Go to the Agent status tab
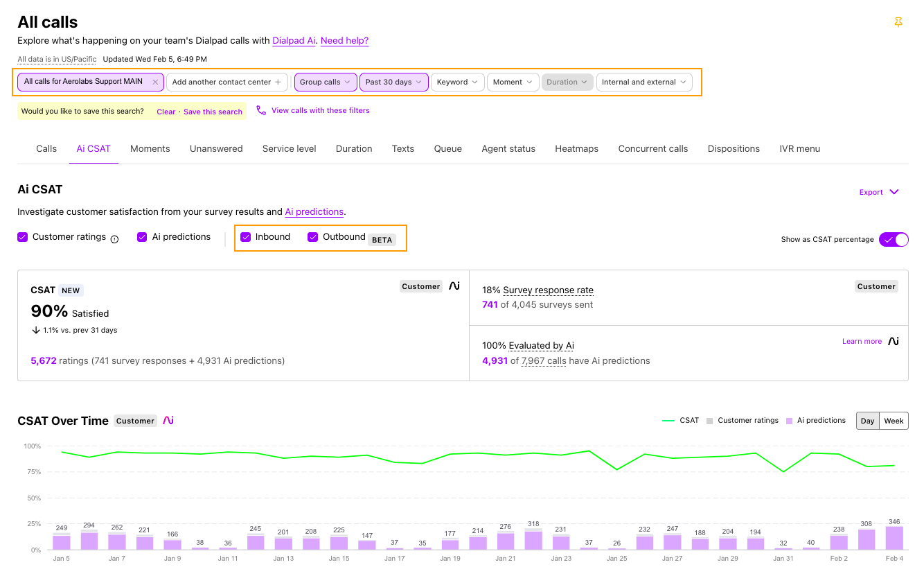 tap(508, 148)
